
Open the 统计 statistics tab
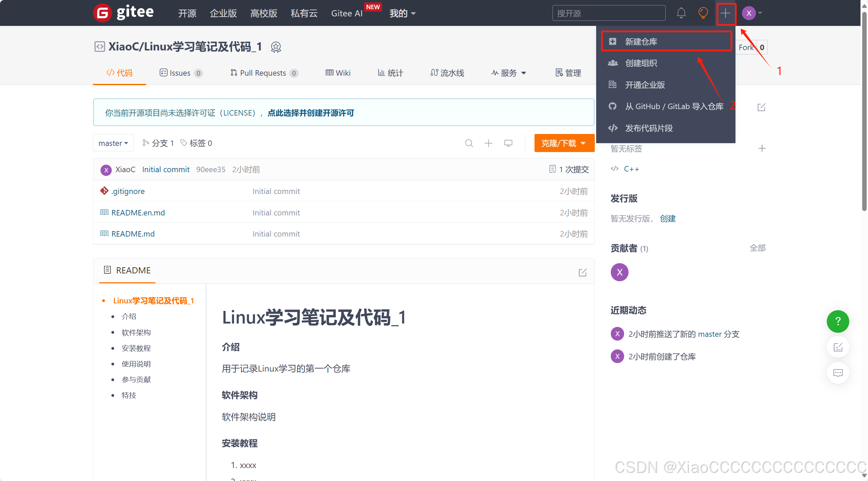(390, 73)
